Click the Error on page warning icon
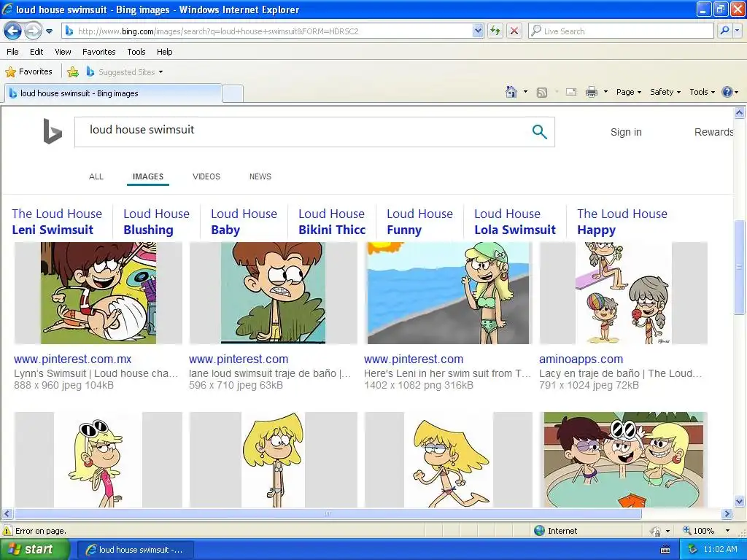 click(x=7, y=531)
